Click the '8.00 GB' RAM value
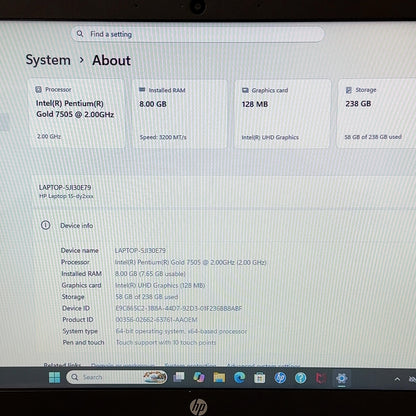416x416 pixels. click(153, 104)
